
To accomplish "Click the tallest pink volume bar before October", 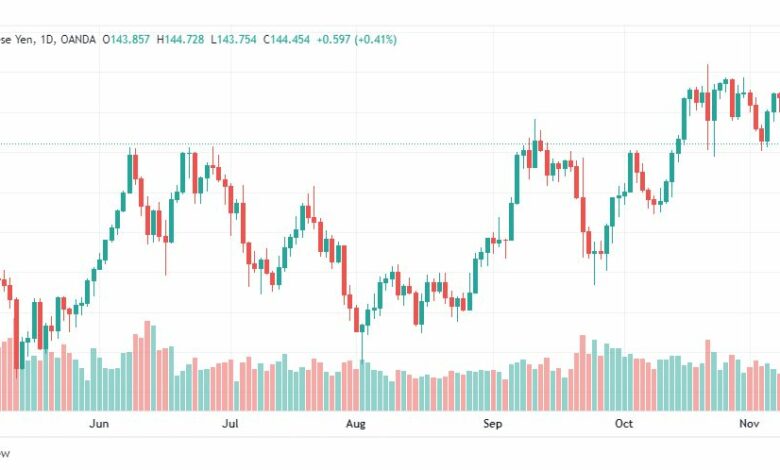I will 583,373.
